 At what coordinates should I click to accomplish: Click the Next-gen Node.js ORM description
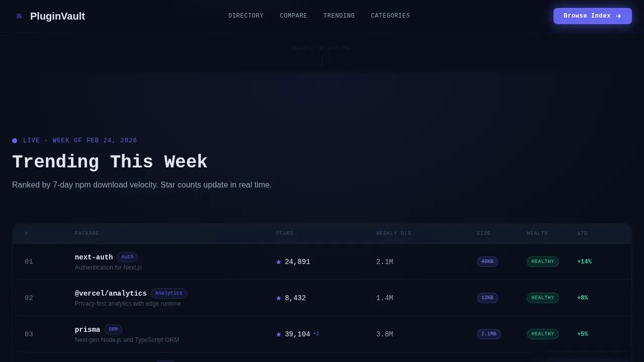click(x=127, y=340)
